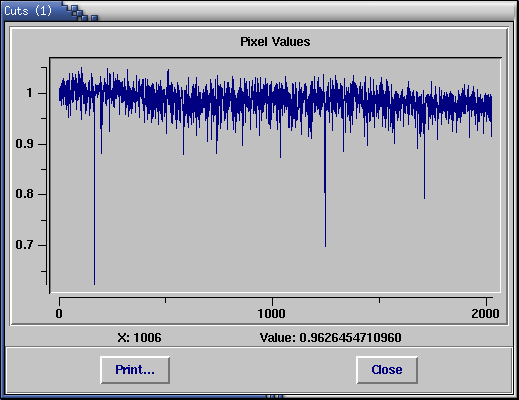The image size is (519, 400).
Task: Select the Cuts (1) title bar label
Action: 28,11
